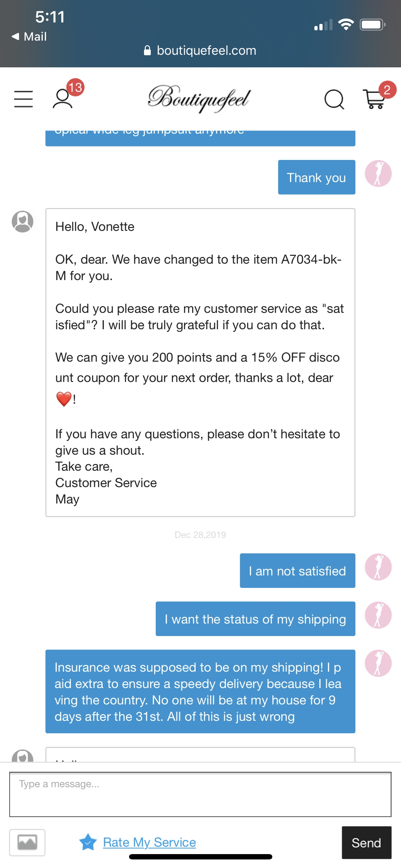The width and height of the screenshot is (401, 868).
Task: Tap the I am not satisfied bubble
Action: pyautogui.click(x=297, y=570)
